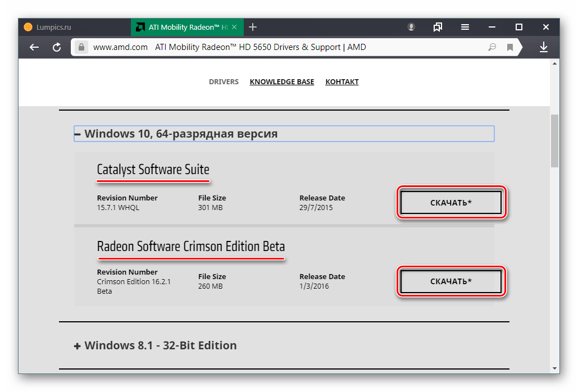Go back using the browser back arrow
This screenshot has width=578, height=392.
[x=34, y=47]
